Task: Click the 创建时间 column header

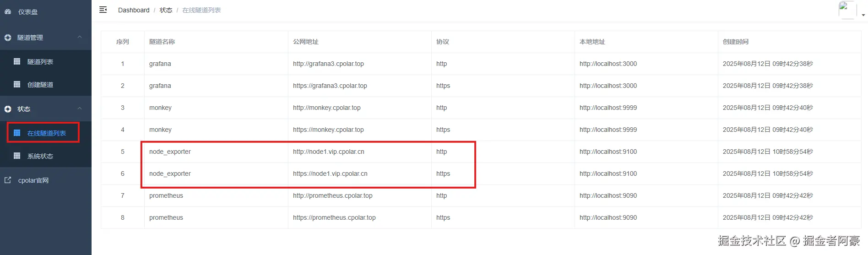Action: click(x=735, y=42)
